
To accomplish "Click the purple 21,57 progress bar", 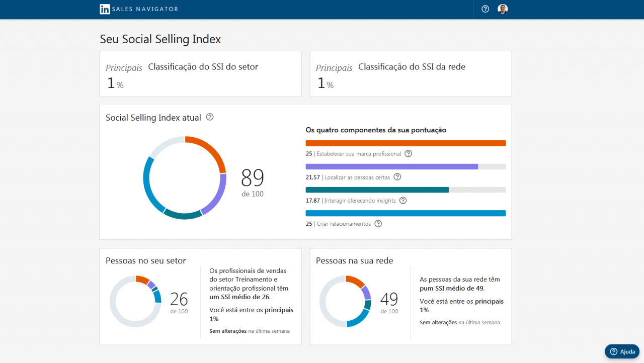I will 392,166.
